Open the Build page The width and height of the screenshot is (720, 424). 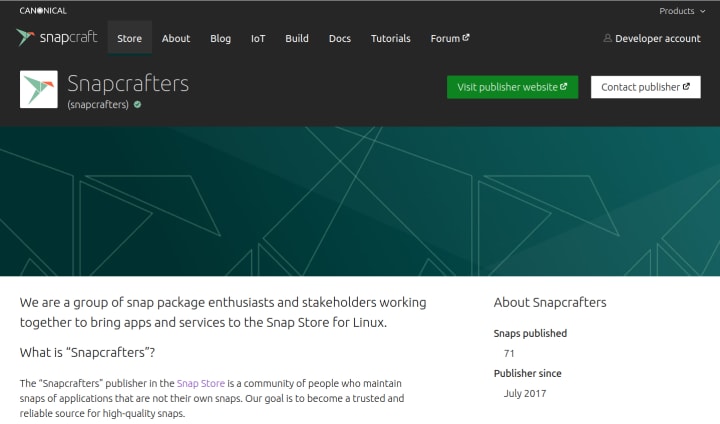(x=297, y=38)
